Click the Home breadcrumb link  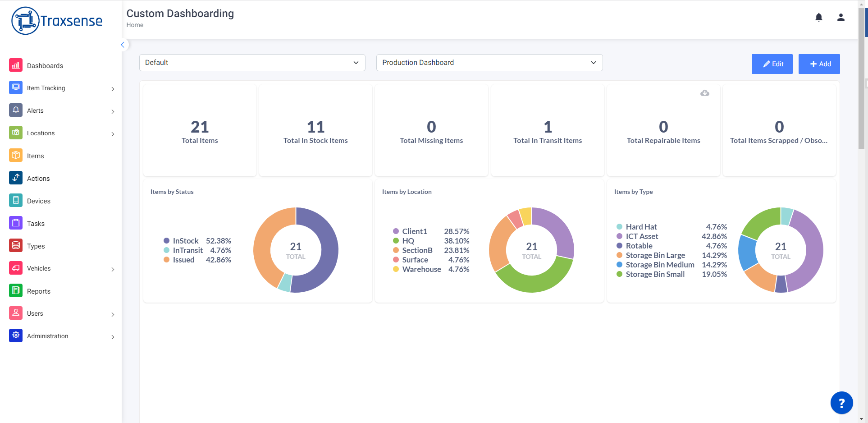pyautogui.click(x=135, y=25)
